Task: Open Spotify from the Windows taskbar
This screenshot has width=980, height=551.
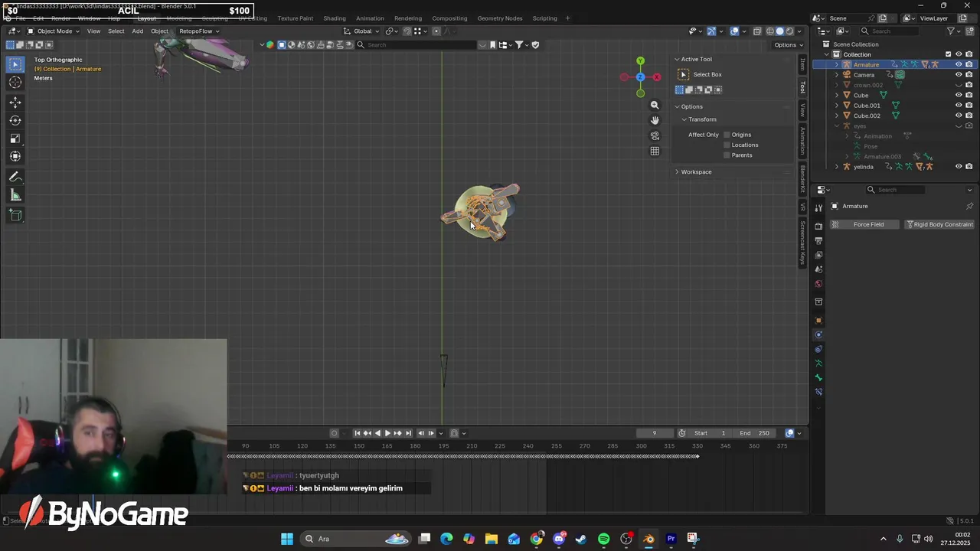Action: click(604, 539)
